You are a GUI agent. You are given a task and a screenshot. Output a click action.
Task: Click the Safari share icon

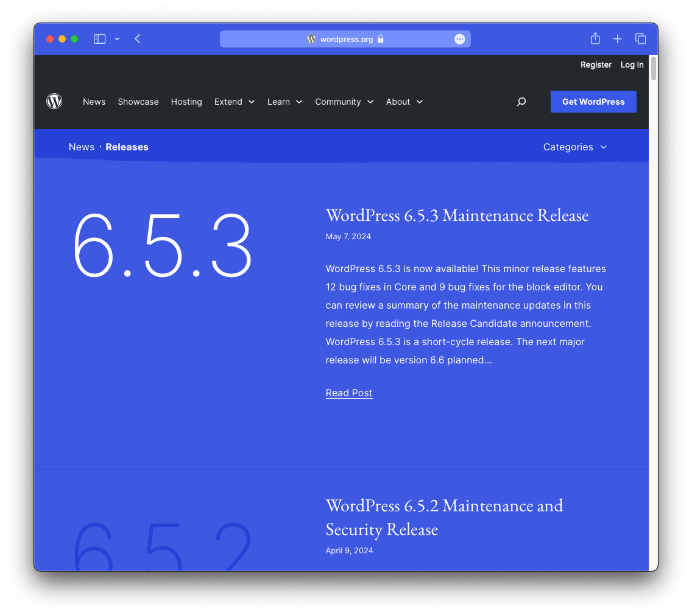click(595, 39)
